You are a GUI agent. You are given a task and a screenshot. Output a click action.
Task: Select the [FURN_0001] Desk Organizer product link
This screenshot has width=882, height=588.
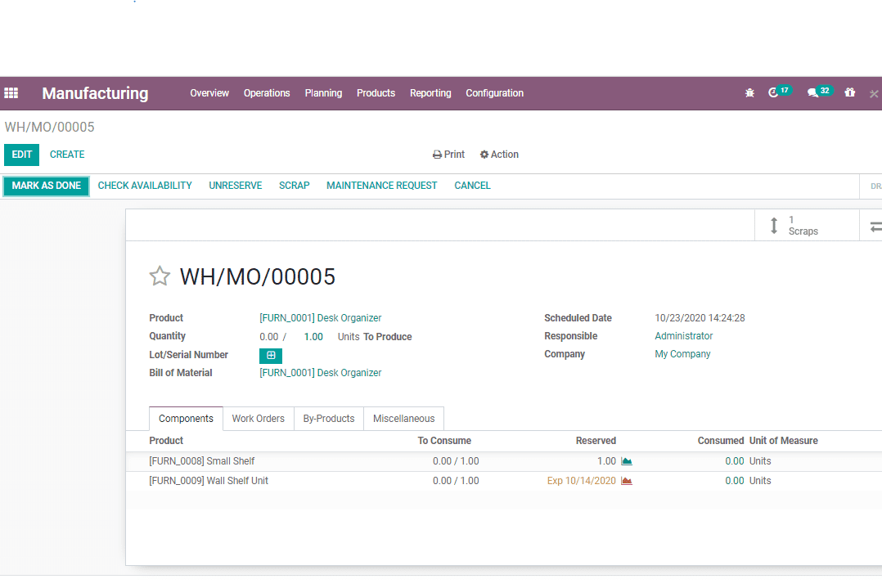[x=320, y=317]
